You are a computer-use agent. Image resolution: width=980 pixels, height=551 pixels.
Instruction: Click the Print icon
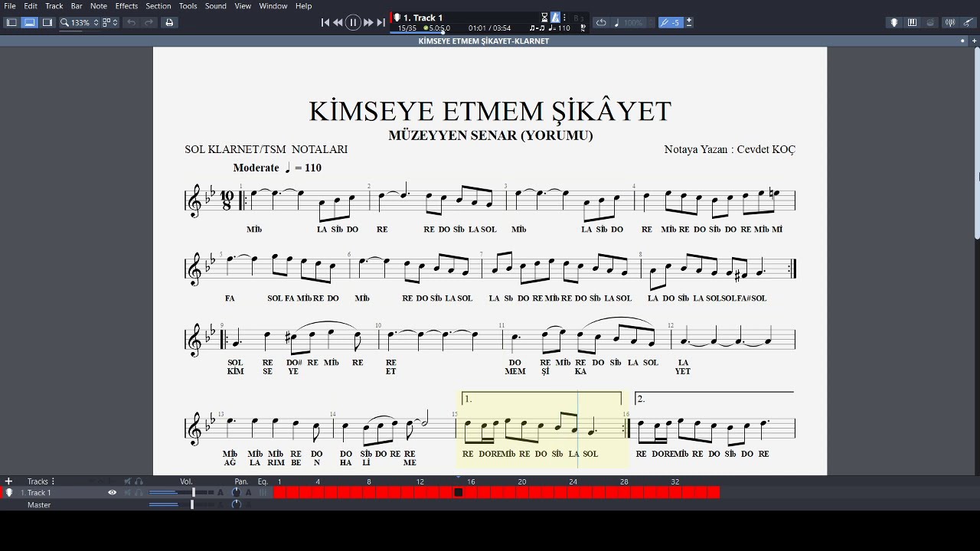click(x=169, y=23)
